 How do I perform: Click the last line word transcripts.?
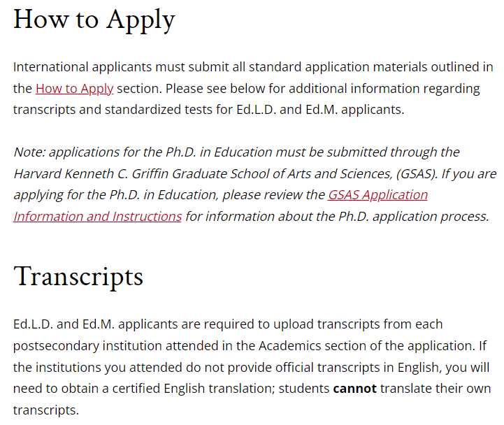45,410
